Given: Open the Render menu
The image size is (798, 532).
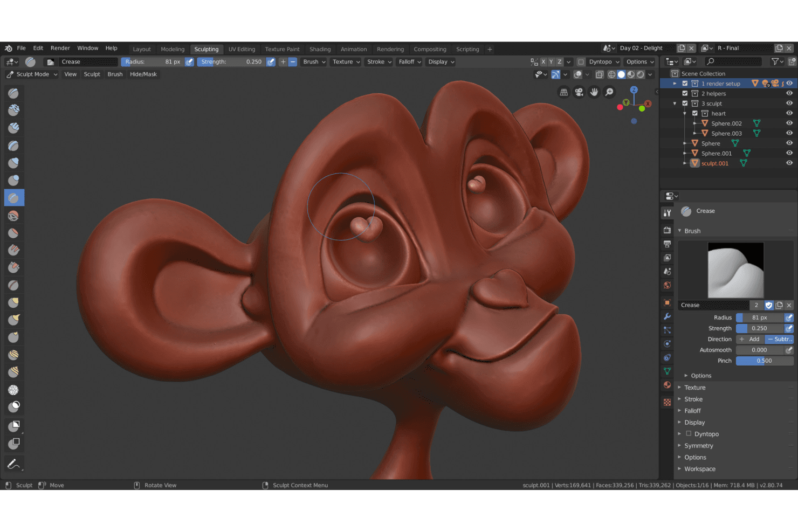Looking at the screenshot, I should pos(60,48).
